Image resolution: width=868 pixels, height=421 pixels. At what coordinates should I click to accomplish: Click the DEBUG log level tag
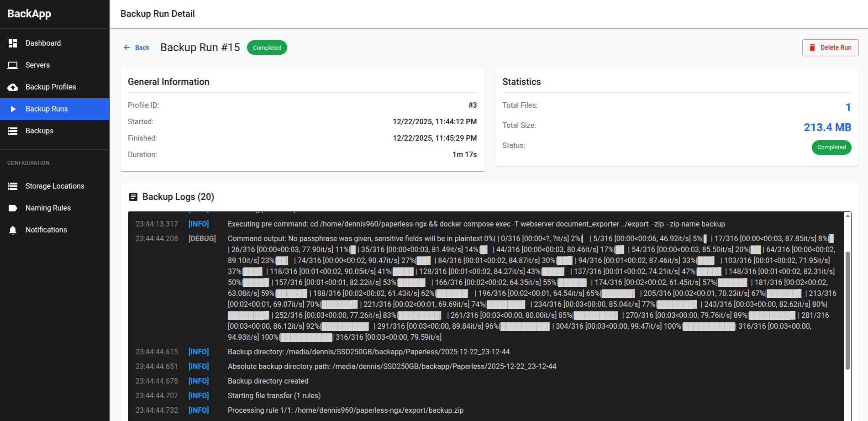tap(202, 239)
